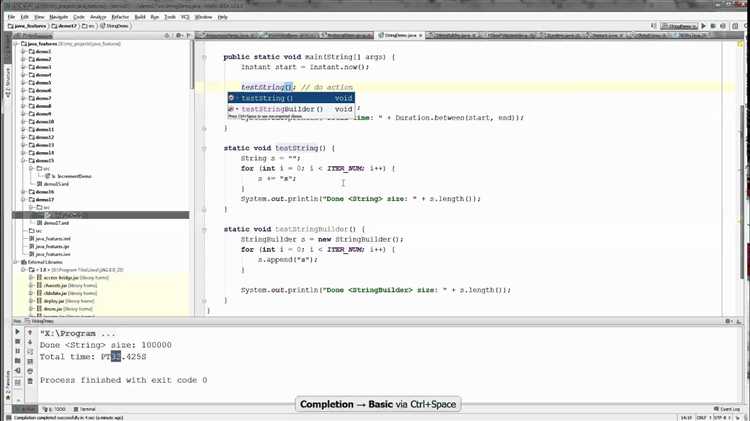Select the deploy.jar library entry
750x421 pixels.
click(65, 301)
